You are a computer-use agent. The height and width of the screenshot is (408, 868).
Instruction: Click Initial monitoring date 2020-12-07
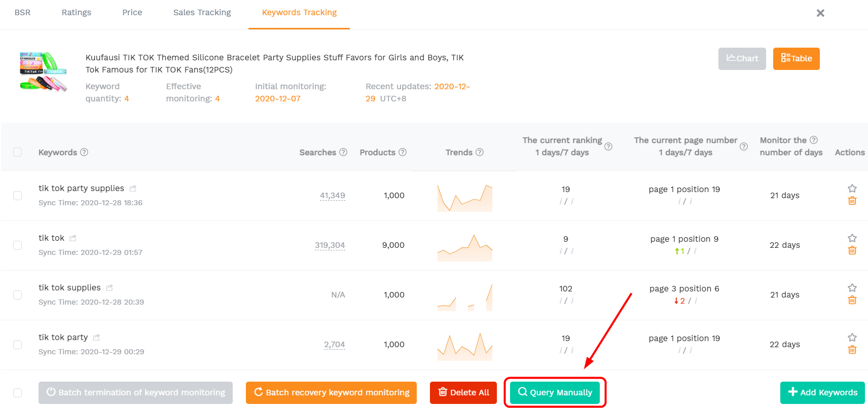pyautogui.click(x=278, y=99)
